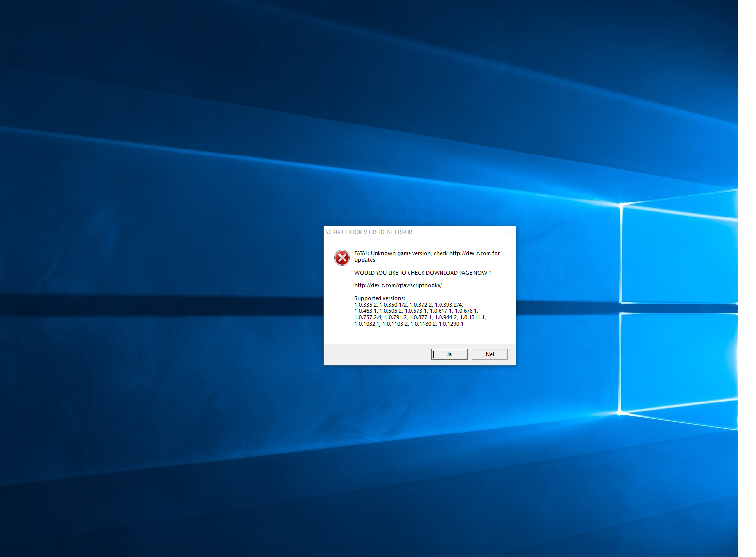Click the version row starting with 1.0.1032.1
756x557 pixels.
pos(409,324)
